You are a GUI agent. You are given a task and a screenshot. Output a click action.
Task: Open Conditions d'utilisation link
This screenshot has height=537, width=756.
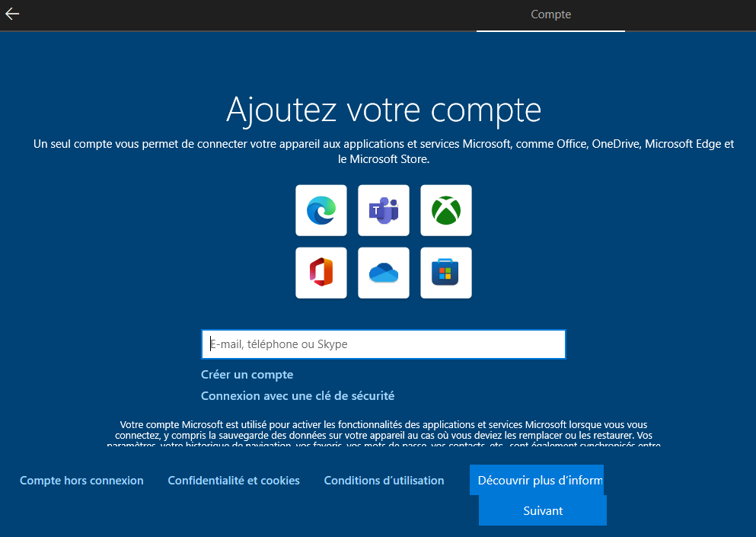click(384, 481)
